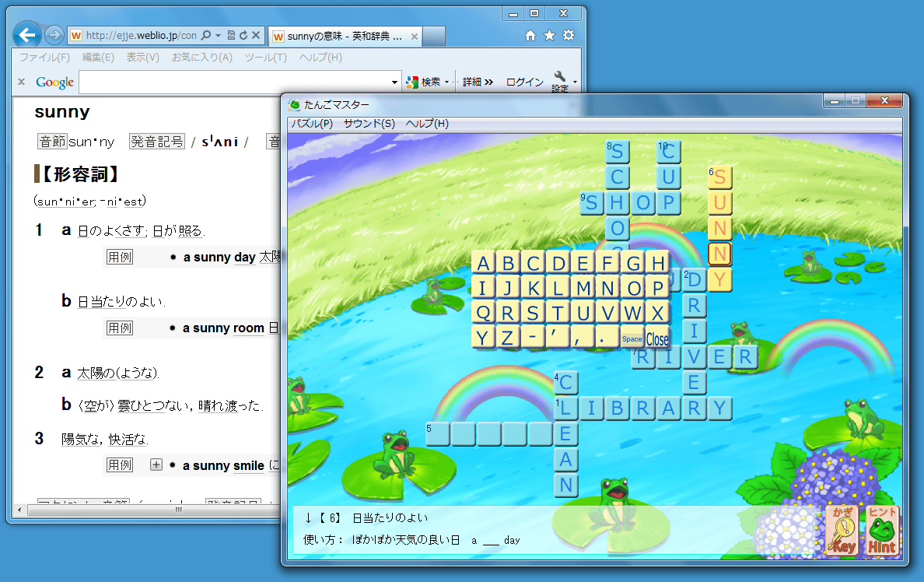924x582 pixels.
Task: Open a new blank browser tab
Action: tap(434, 36)
